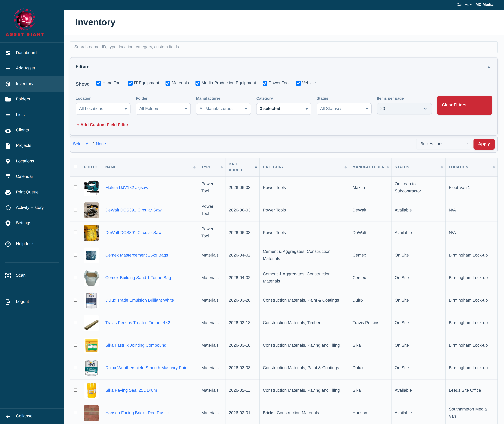Image resolution: width=504 pixels, height=424 pixels.
Task: Click the inventory search input field
Action: tap(284, 47)
